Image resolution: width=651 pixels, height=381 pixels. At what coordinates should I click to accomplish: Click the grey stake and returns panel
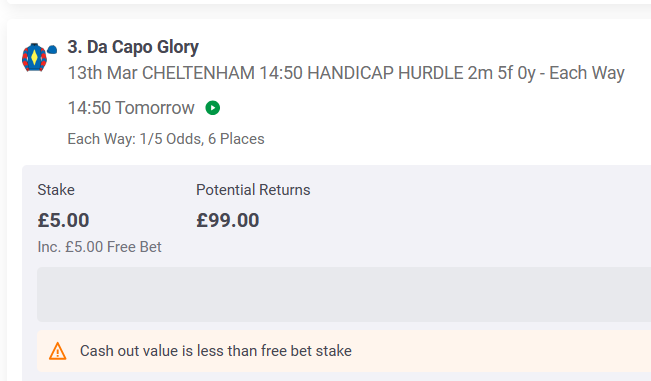[336, 273]
